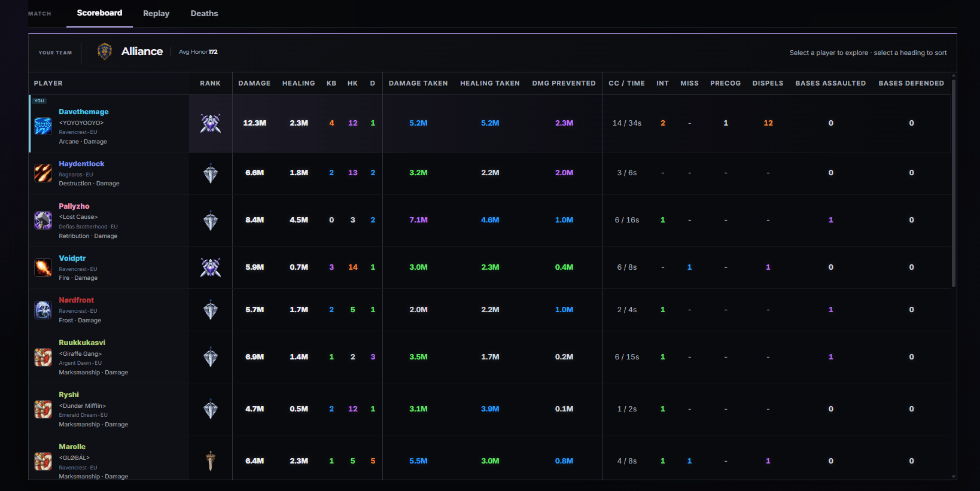The width and height of the screenshot is (980, 491).
Task: Open Haydentlock's player name link
Action: pos(81,164)
